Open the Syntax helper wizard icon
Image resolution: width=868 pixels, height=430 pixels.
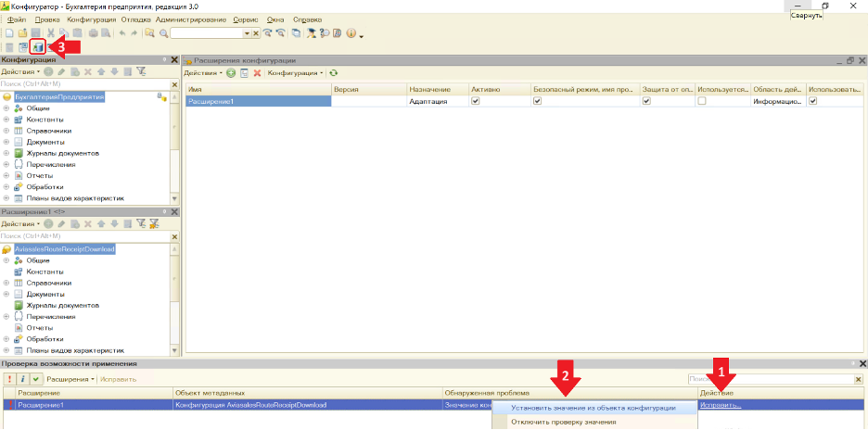(x=311, y=33)
